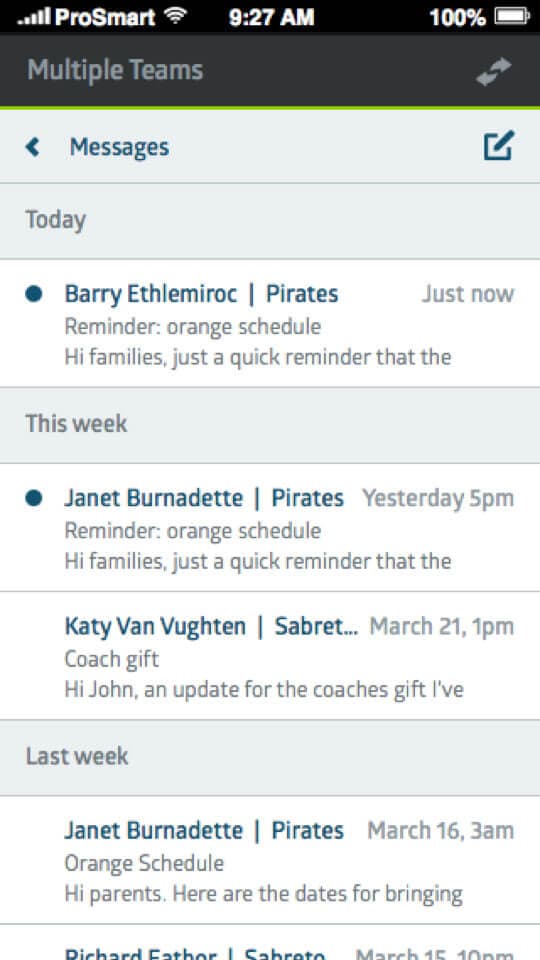Open the compose new message icon
Screen dimensions: 540x960
[x=499, y=146]
